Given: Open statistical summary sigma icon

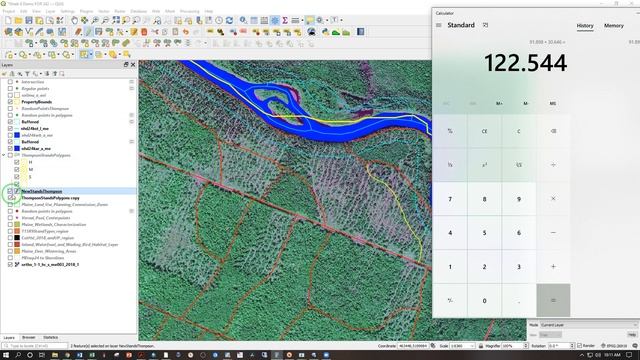Looking at the screenshot, I should (285, 20).
